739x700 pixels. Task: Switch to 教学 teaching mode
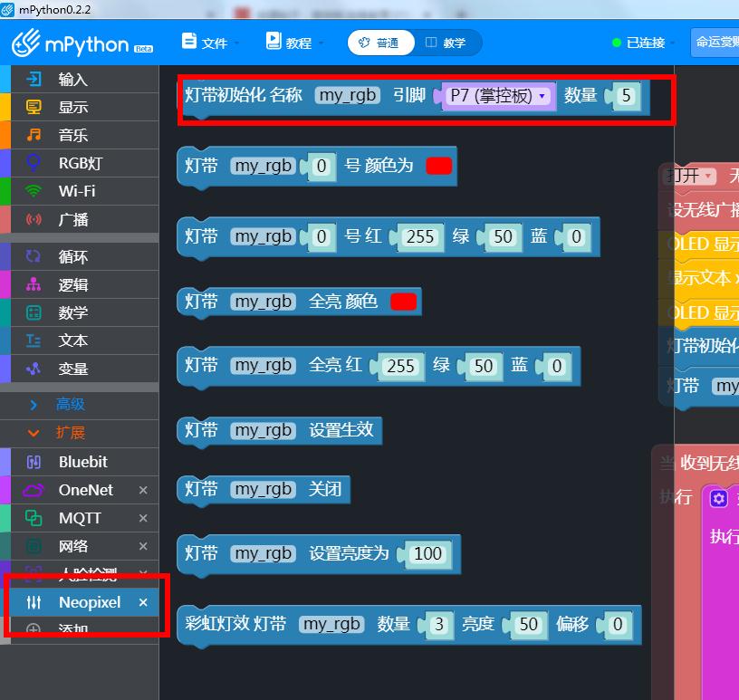point(446,43)
